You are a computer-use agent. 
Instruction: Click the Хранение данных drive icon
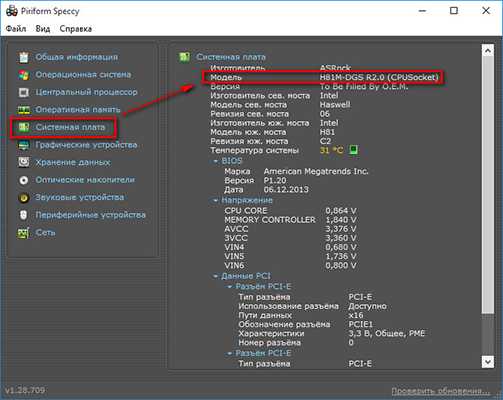pos(24,162)
